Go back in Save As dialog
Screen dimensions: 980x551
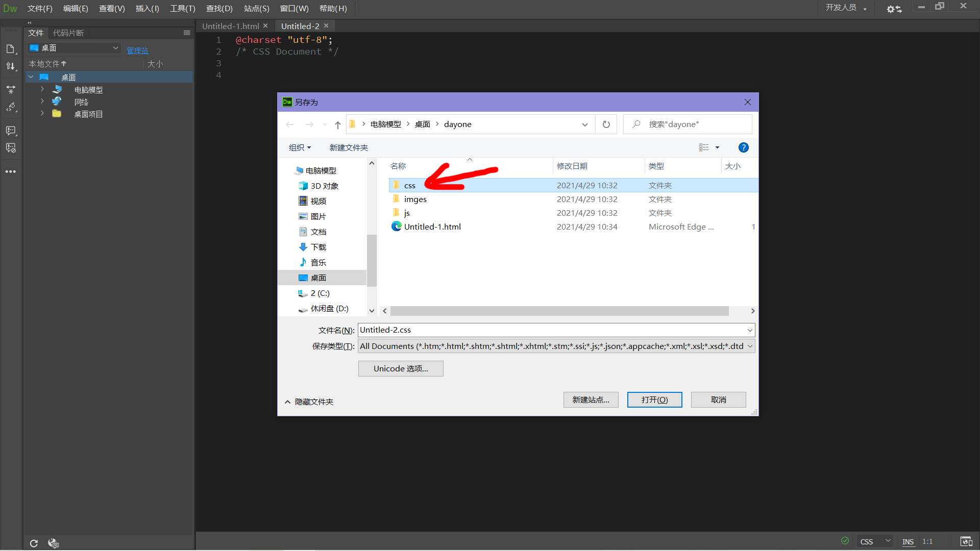click(x=290, y=124)
